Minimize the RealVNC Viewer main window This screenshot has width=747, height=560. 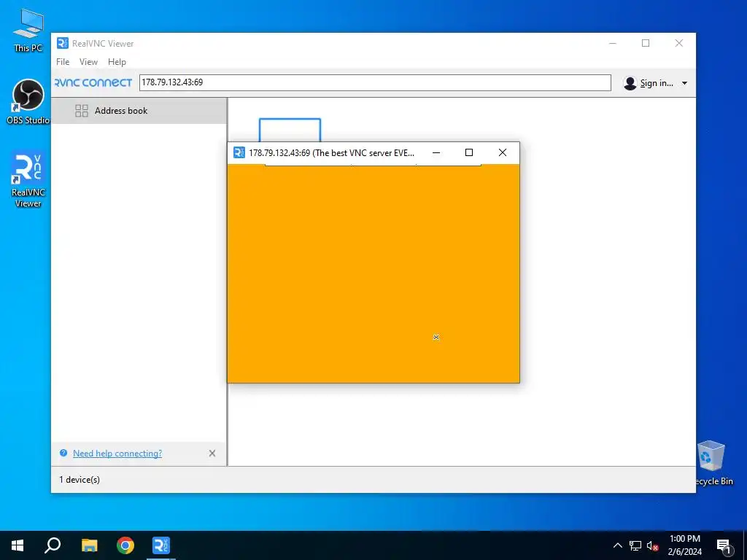(613, 43)
